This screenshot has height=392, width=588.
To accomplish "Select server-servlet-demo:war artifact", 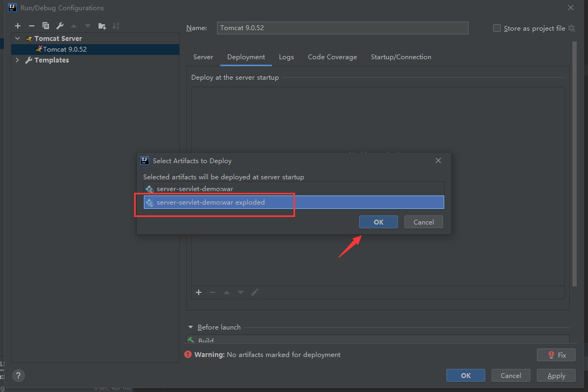I will click(x=293, y=188).
